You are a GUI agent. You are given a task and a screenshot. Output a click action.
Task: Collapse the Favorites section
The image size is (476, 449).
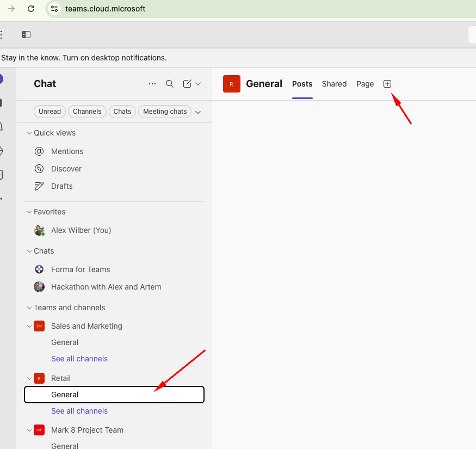click(29, 212)
